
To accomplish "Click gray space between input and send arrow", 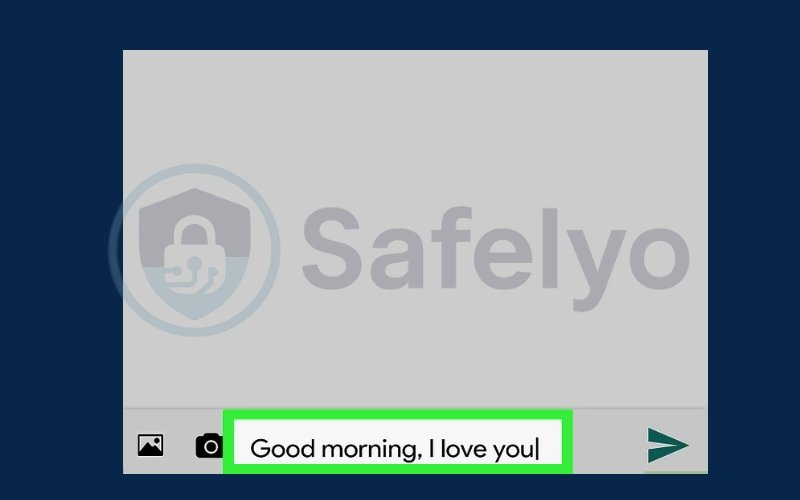I will click(609, 442).
